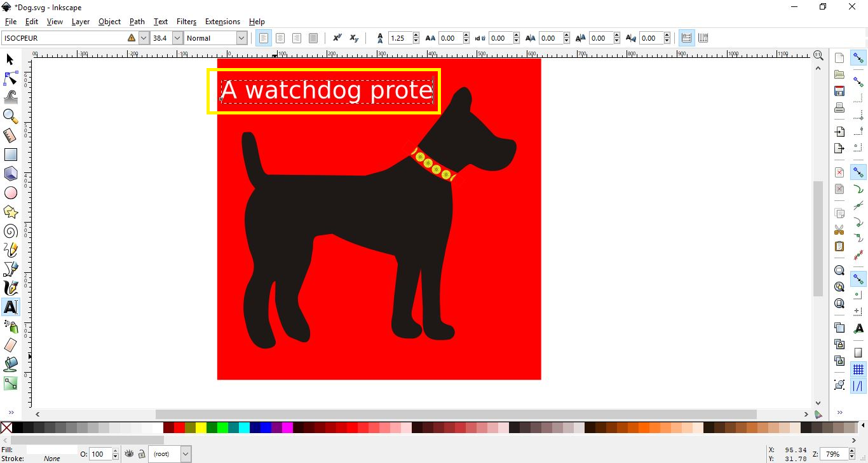Save the document via the floppy disk icon
The image size is (868, 463).
pos(839,91)
